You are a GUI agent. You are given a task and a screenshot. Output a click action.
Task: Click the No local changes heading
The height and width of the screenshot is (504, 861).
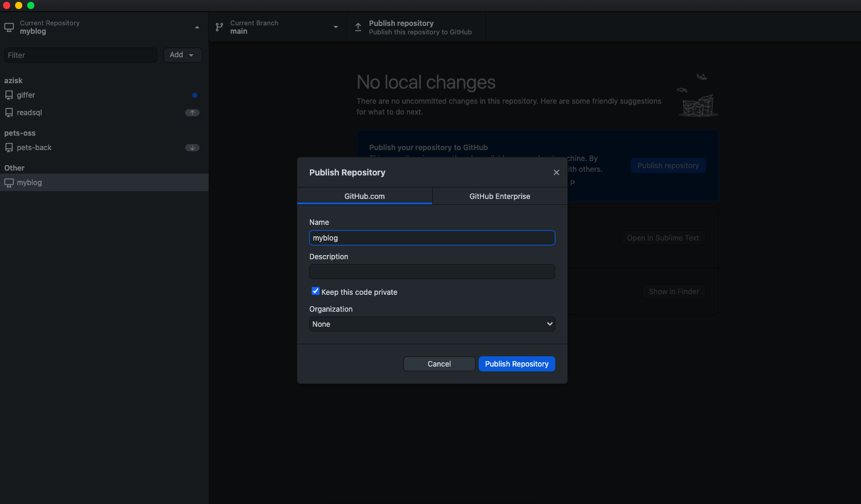(426, 82)
